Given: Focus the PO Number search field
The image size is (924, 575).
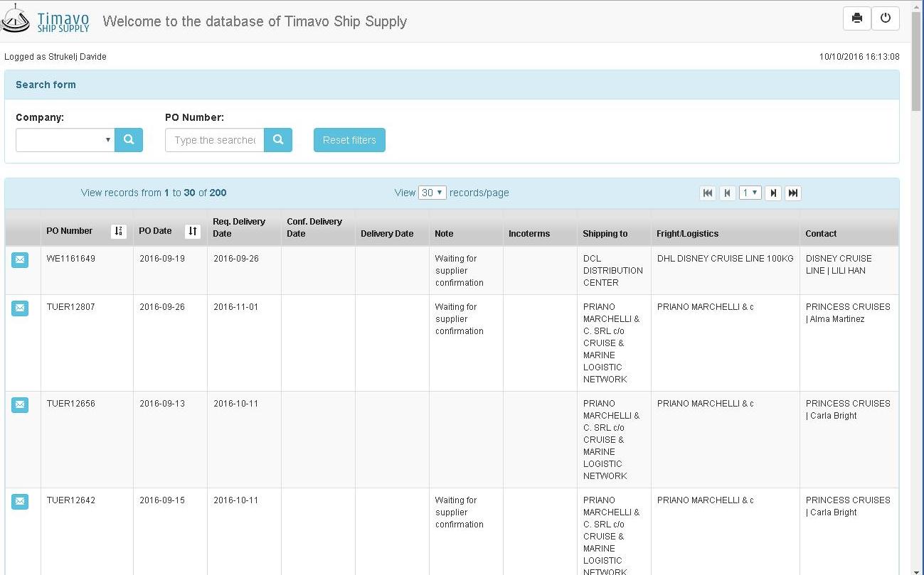Looking at the screenshot, I should coord(215,140).
